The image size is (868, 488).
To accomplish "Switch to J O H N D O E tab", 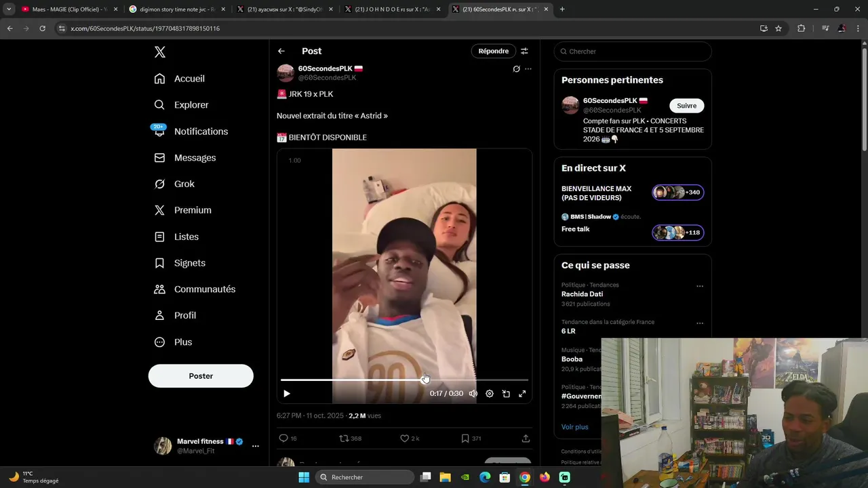I will (x=393, y=9).
